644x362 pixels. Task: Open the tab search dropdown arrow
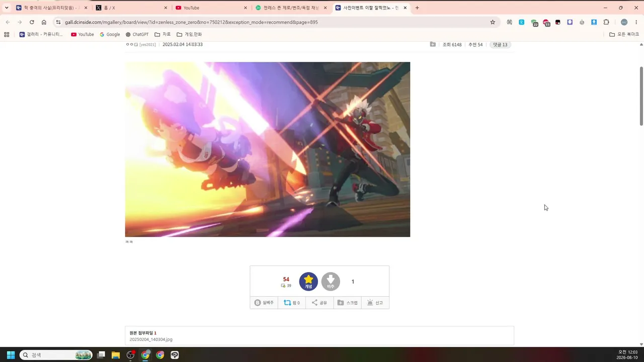pos(7,8)
